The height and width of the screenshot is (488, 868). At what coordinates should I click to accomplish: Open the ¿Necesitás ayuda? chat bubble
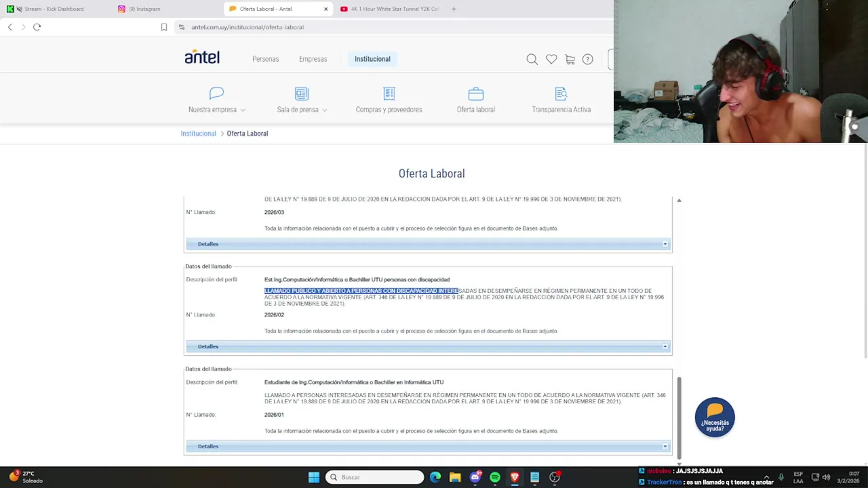pyautogui.click(x=715, y=417)
